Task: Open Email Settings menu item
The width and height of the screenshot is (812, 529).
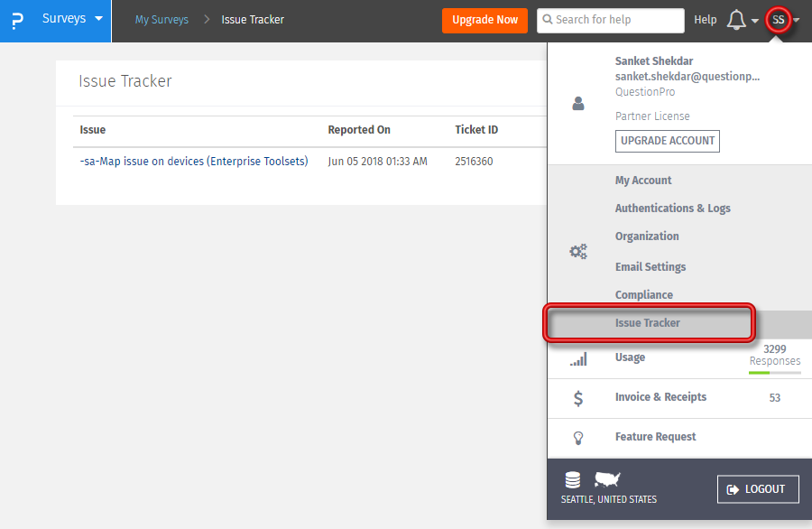Action: tap(651, 267)
